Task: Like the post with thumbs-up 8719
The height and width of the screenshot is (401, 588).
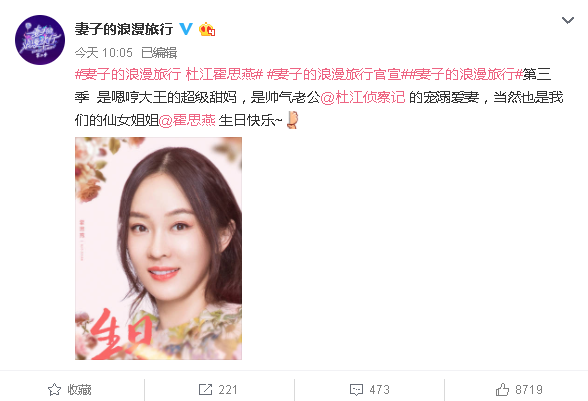Action: [519, 390]
